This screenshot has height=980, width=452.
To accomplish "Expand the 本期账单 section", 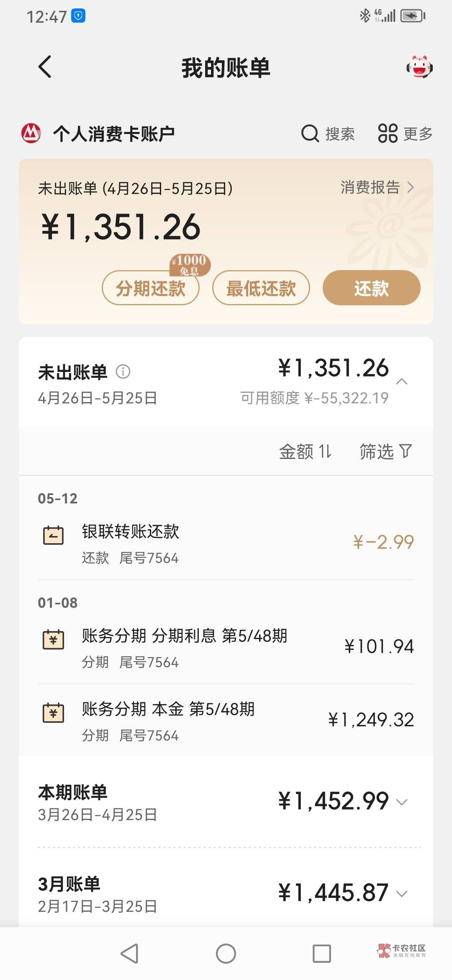I will pyautogui.click(x=402, y=802).
